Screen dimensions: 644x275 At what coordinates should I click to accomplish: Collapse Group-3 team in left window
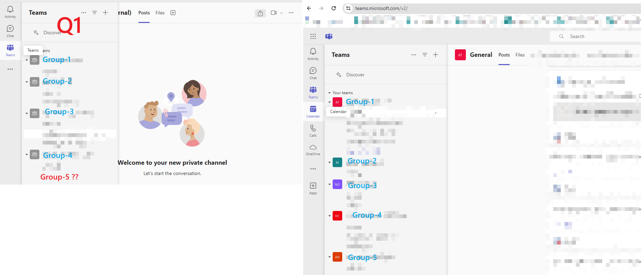point(27,113)
